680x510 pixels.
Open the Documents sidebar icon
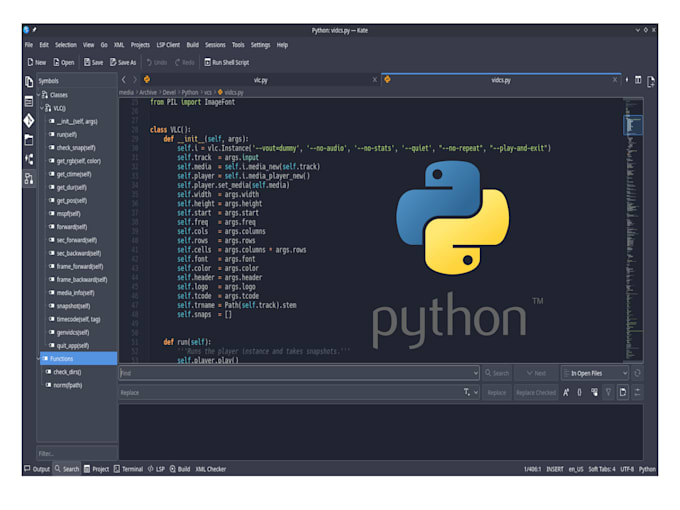(29, 81)
